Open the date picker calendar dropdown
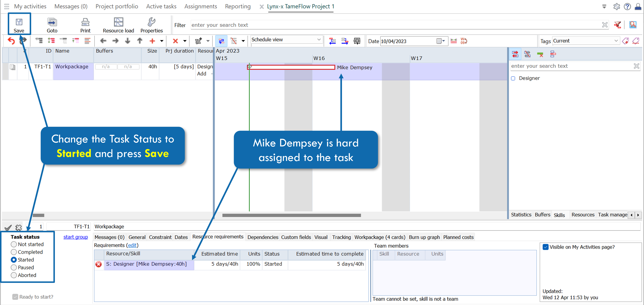644x305 pixels. (440, 41)
